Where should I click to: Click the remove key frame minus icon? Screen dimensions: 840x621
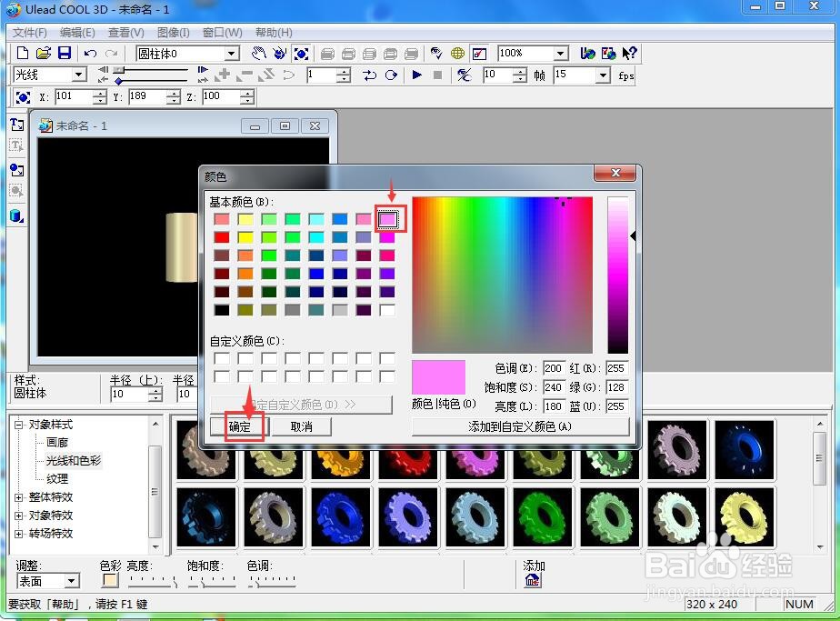(x=245, y=75)
